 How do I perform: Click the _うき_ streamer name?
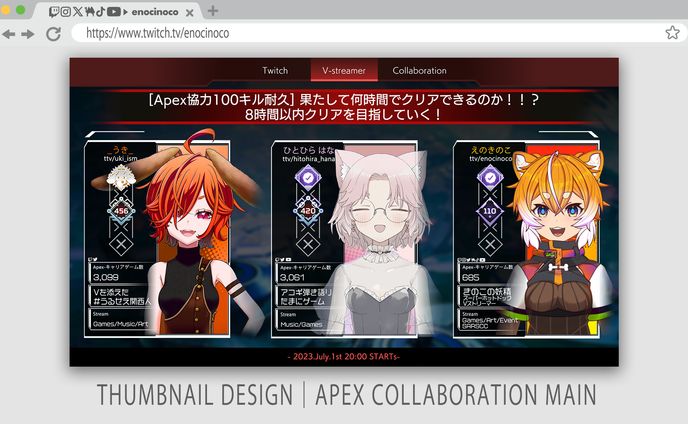(120, 150)
